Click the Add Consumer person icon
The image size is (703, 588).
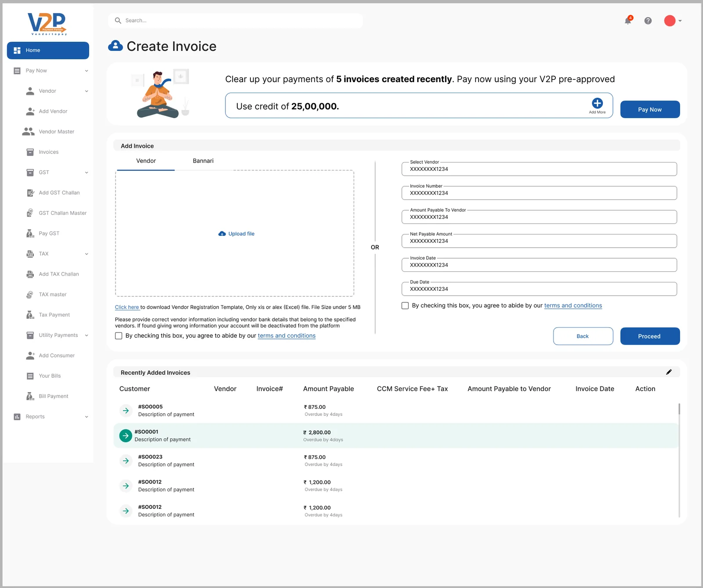click(x=30, y=356)
